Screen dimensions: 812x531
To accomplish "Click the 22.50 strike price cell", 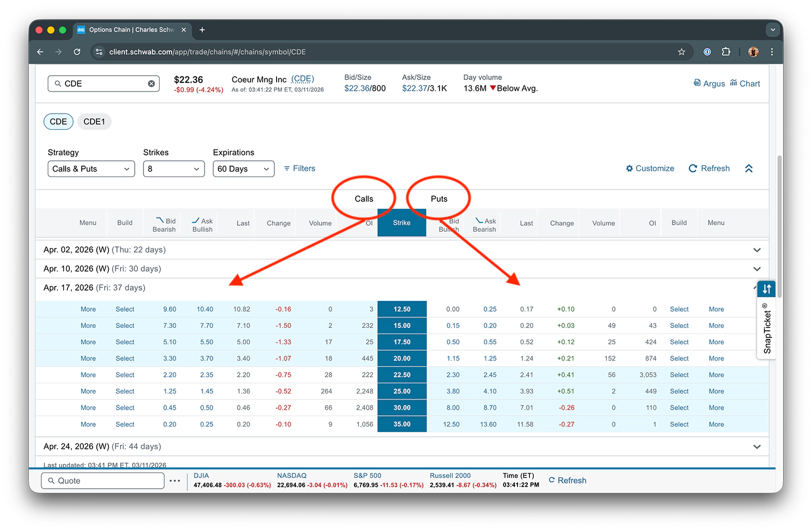I will (x=402, y=375).
